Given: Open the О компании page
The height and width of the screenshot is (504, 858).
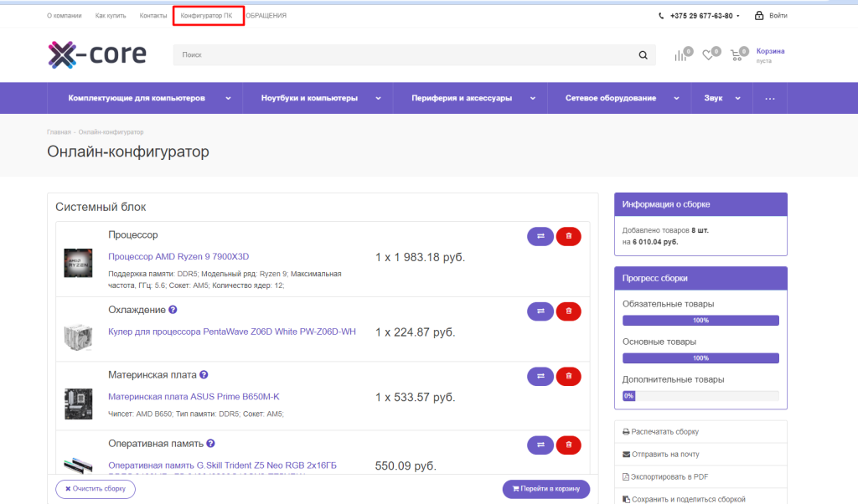Looking at the screenshot, I should pyautogui.click(x=64, y=16).
